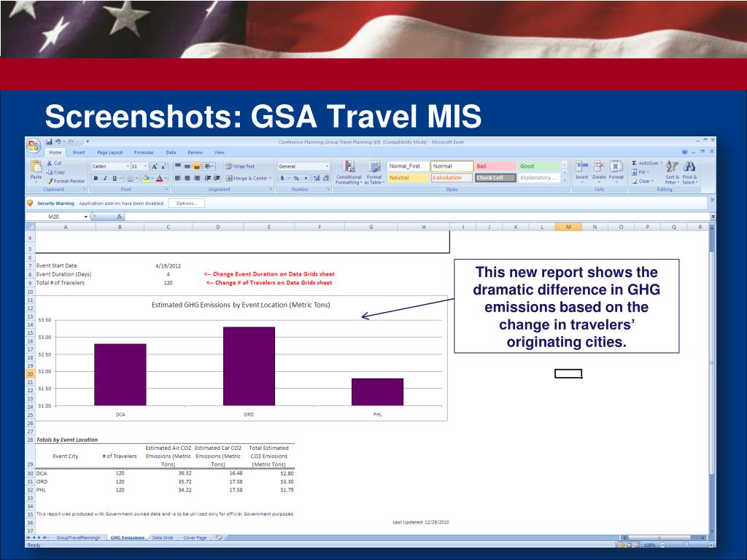Switch to the Insert ribbon tab
747x560 pixels.
(79, 152)
